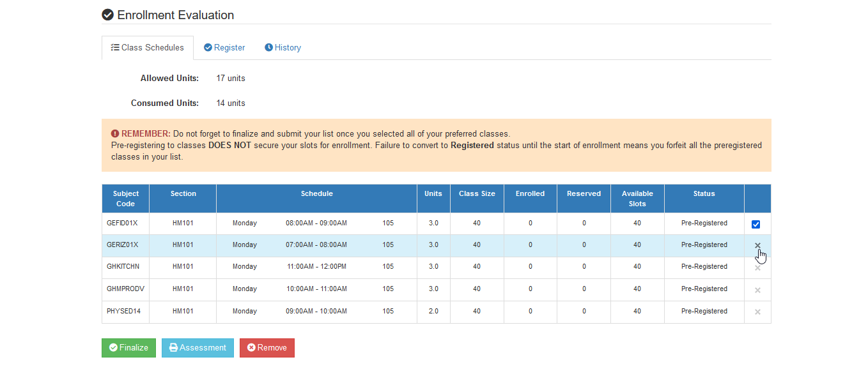Click the 07:00AM - 08:00AM schedule time
868x369 pixels.
point(316,245)
